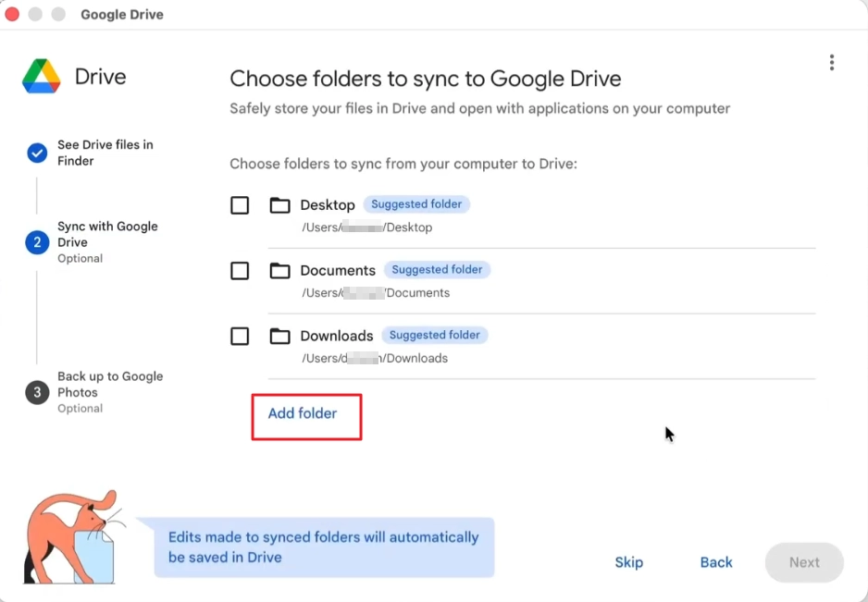Click the Downloads 'Suggested folder' badge
This screenshot has height=602, width=868.
tap(435, 335)
